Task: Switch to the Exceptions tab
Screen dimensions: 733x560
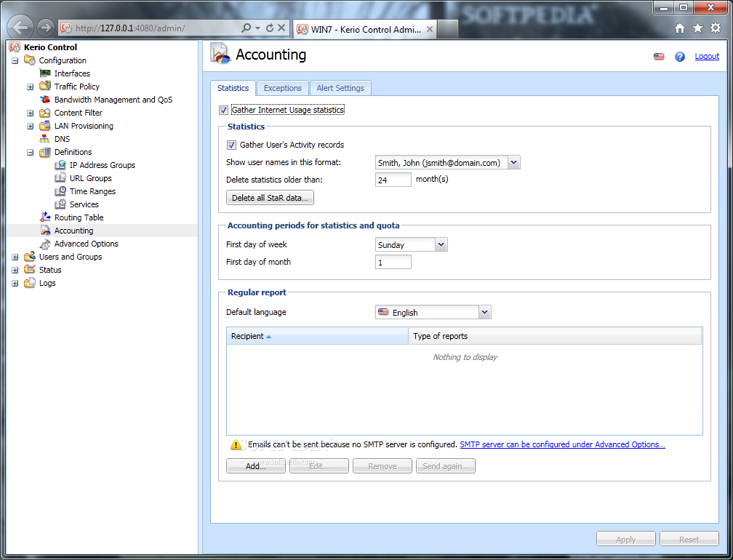Action: click(x=282, y=88)
